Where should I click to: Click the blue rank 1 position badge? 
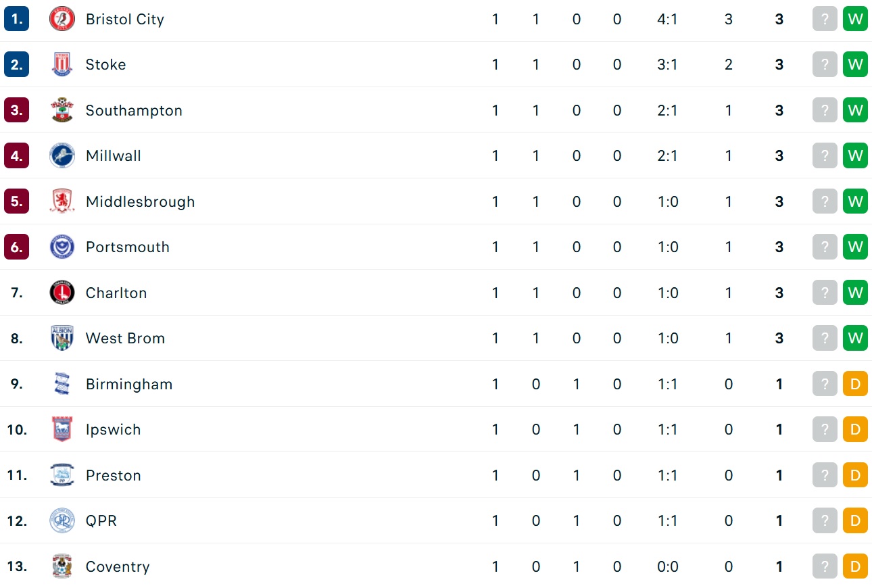(16, 19)
